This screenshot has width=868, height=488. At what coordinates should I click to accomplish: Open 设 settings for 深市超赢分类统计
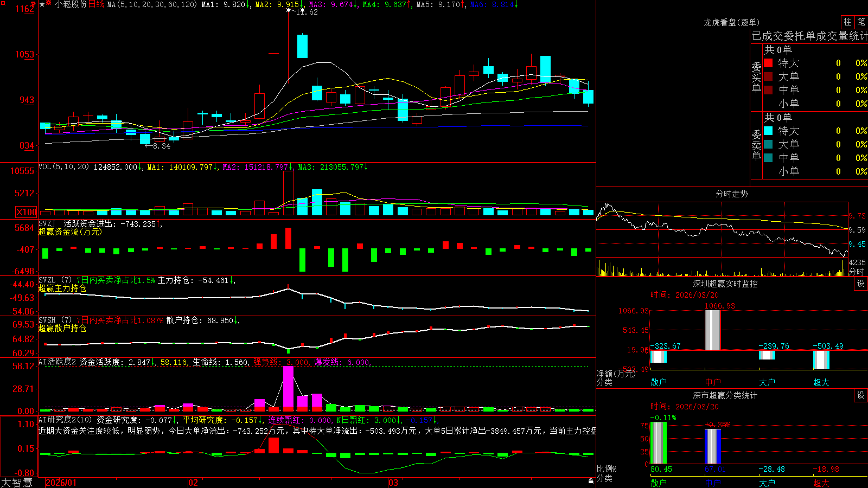pyautogui.click(x=861, y=395)
